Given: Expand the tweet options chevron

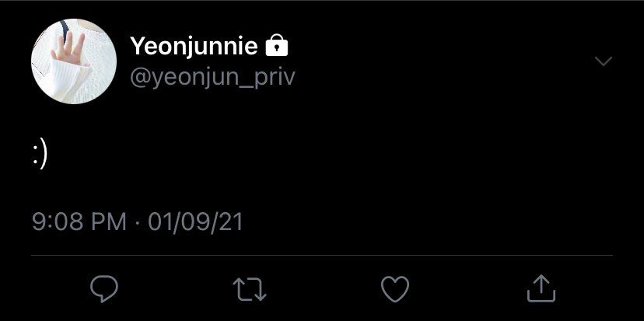Looking at the screenshot, I should coord(603,61).
